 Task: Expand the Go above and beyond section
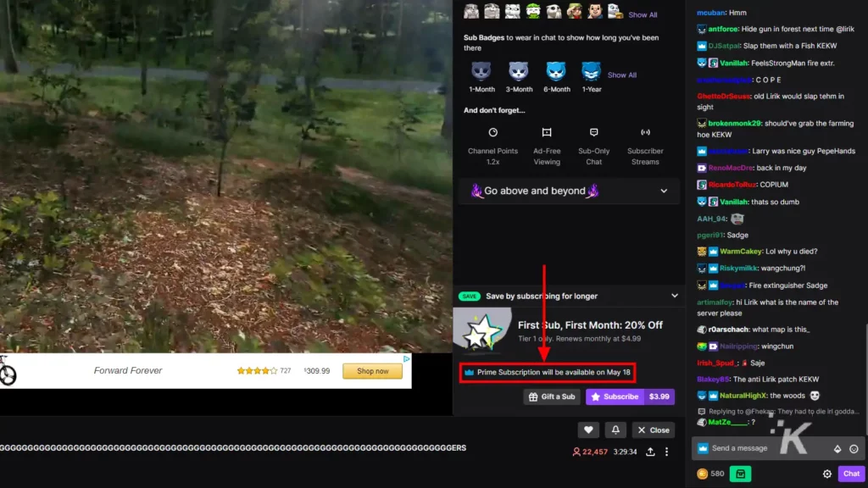pos(569,191)
